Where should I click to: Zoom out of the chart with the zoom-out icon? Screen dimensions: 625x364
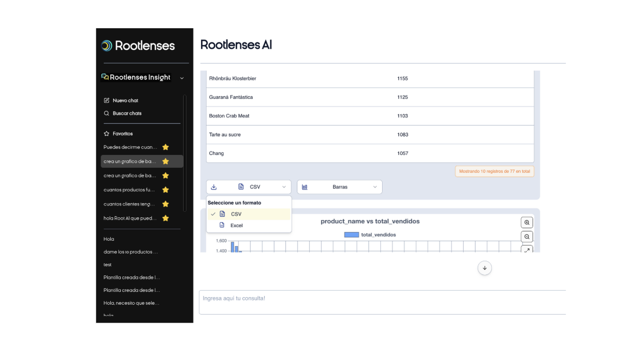pyautogui.click(x=527, y=237)
